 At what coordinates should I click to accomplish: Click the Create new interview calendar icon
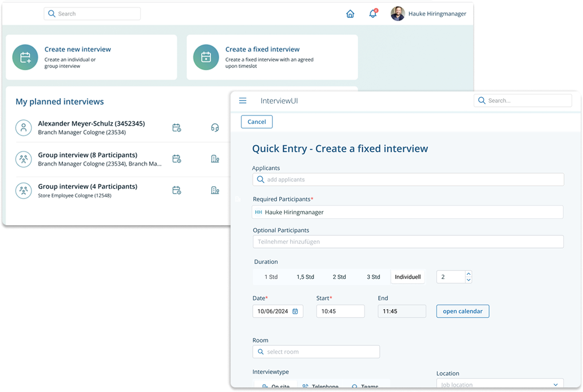[x=25, y=57]
